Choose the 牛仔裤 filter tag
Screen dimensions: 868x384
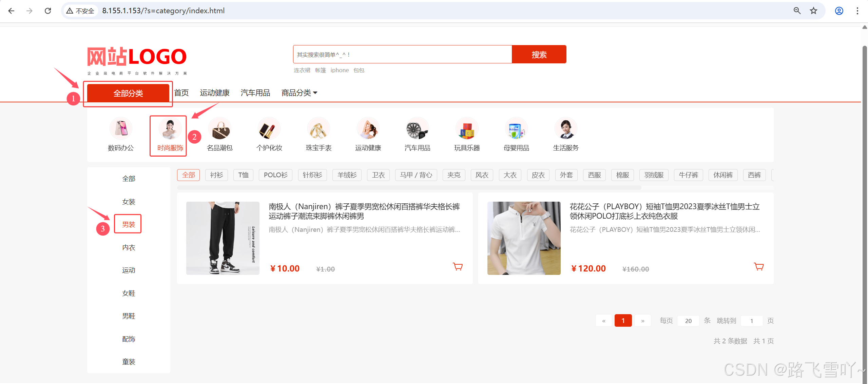688,175
